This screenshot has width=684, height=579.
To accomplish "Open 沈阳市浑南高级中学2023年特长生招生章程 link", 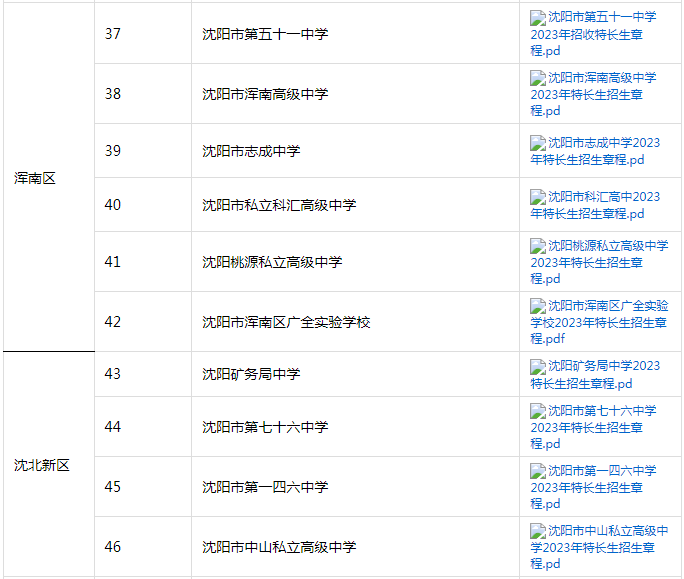I will point(593,94).
